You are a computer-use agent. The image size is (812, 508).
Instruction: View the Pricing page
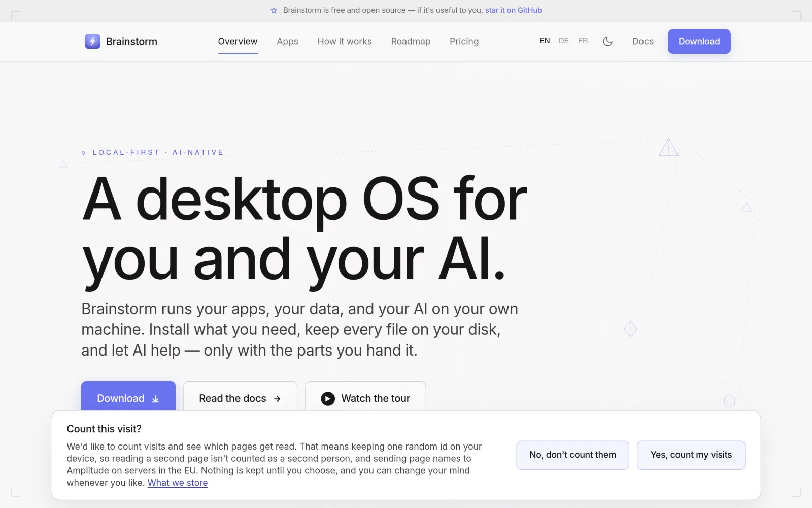(464, 41)
